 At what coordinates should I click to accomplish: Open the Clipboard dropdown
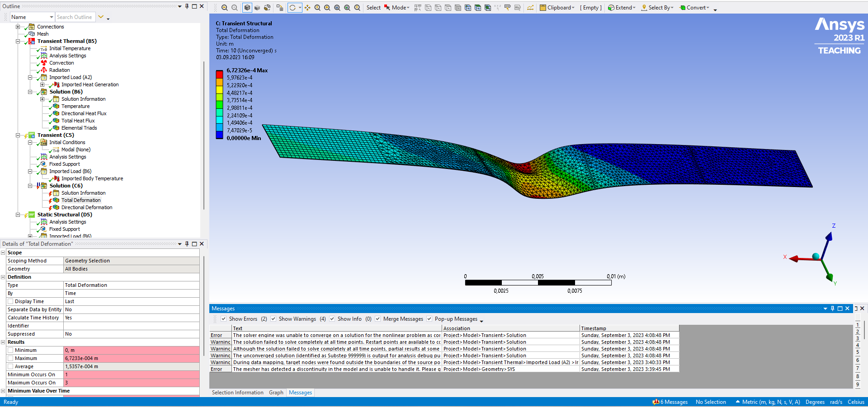557,8
